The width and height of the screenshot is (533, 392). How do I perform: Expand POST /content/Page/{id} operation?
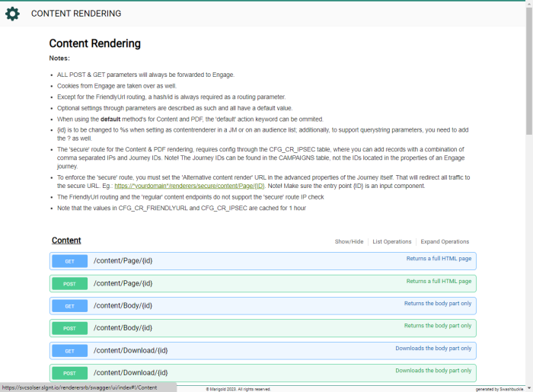pos(123,283)
